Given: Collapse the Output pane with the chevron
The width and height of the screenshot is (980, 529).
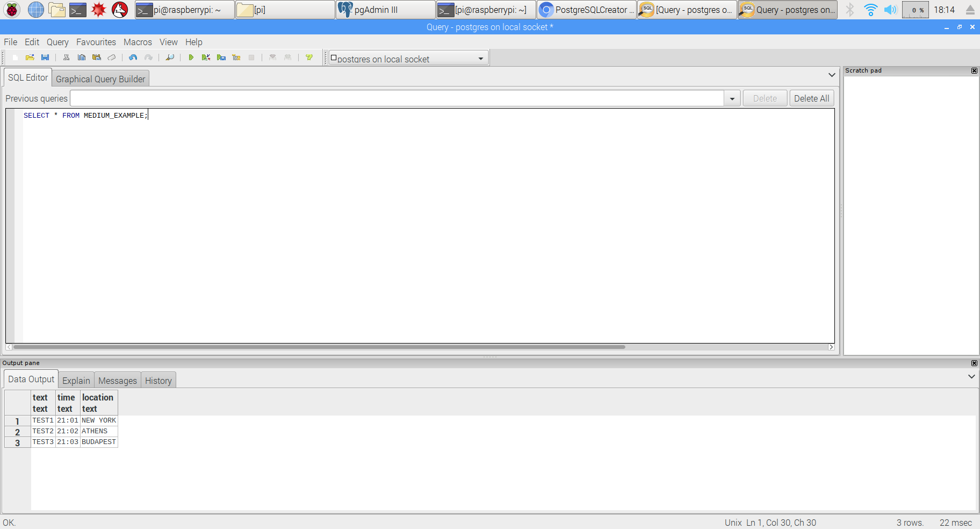Looking at the screenshot, I should (x=970, y=377).
